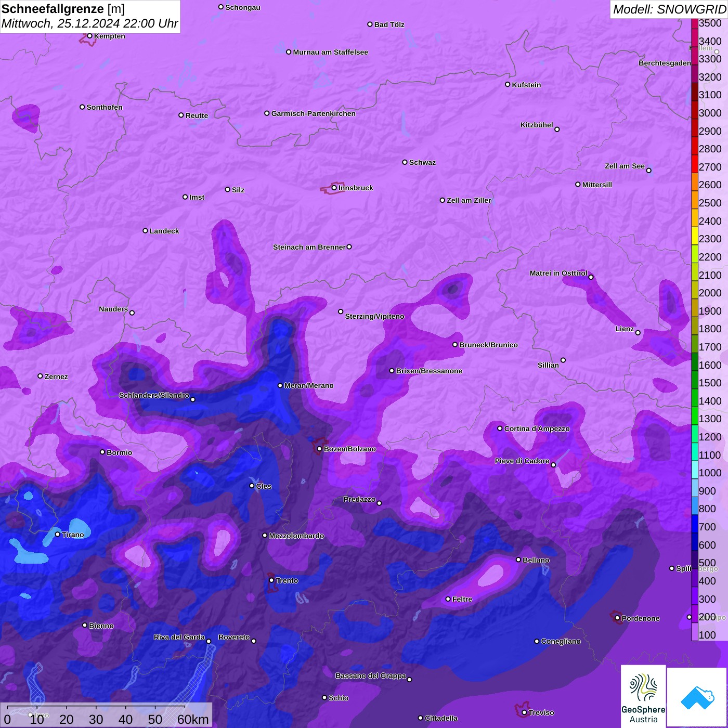The image size is (728, 728).
Task: Click the Bienno label
Action: tap(101, 626)
